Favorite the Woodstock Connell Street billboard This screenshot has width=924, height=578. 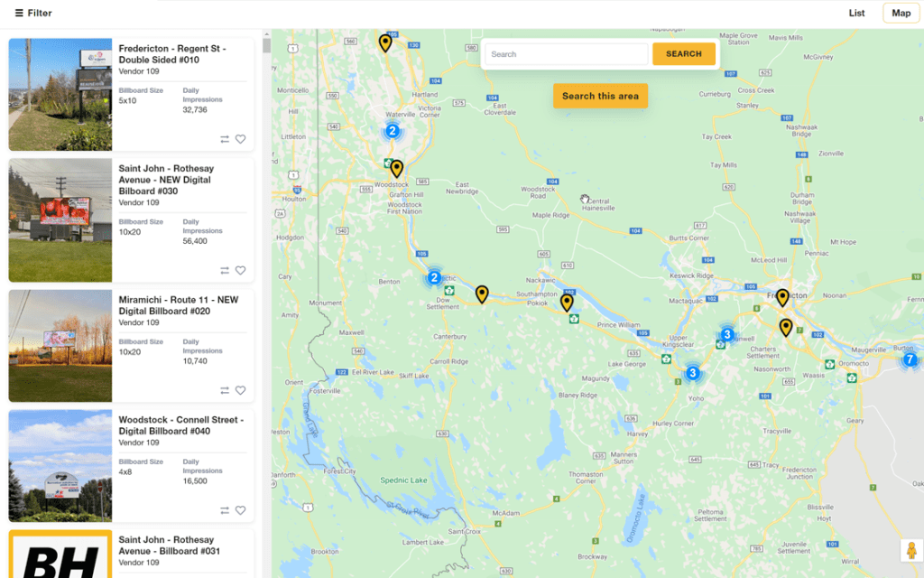[240, 510]
